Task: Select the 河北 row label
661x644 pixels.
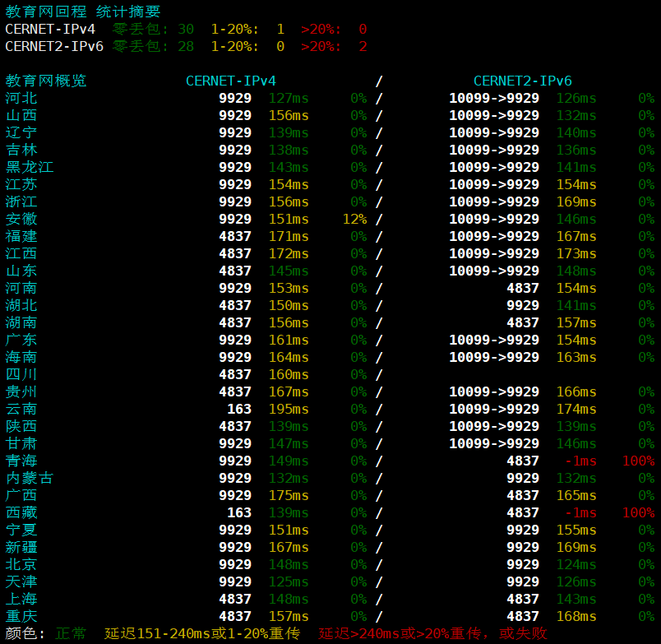Action: [21, 98]
